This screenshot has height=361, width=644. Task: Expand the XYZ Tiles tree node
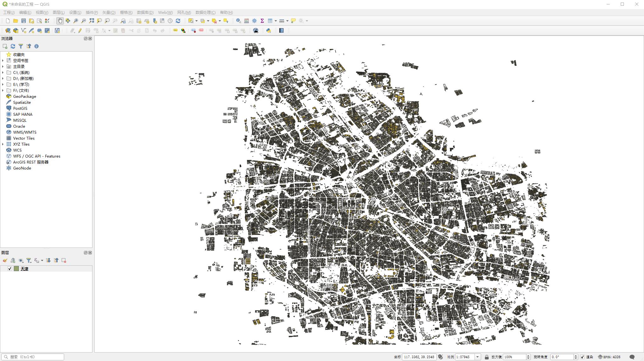(x=3, y=144)
